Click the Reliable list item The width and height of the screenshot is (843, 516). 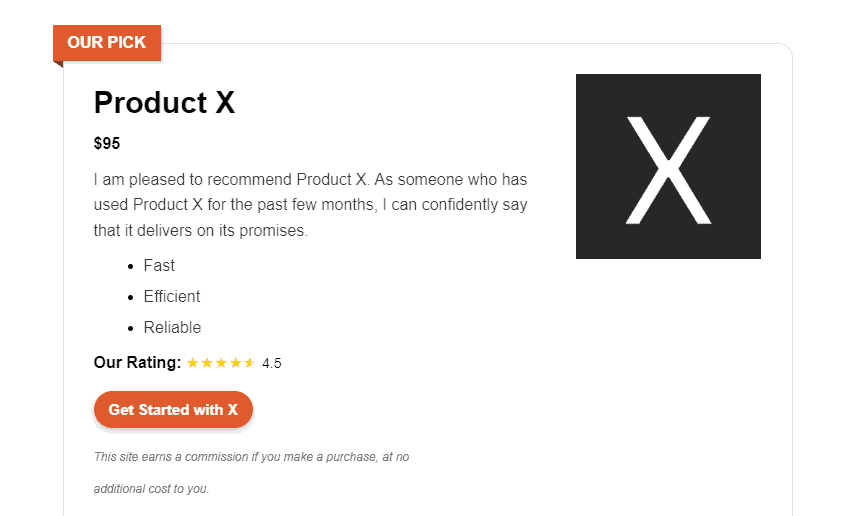(172, 327)
